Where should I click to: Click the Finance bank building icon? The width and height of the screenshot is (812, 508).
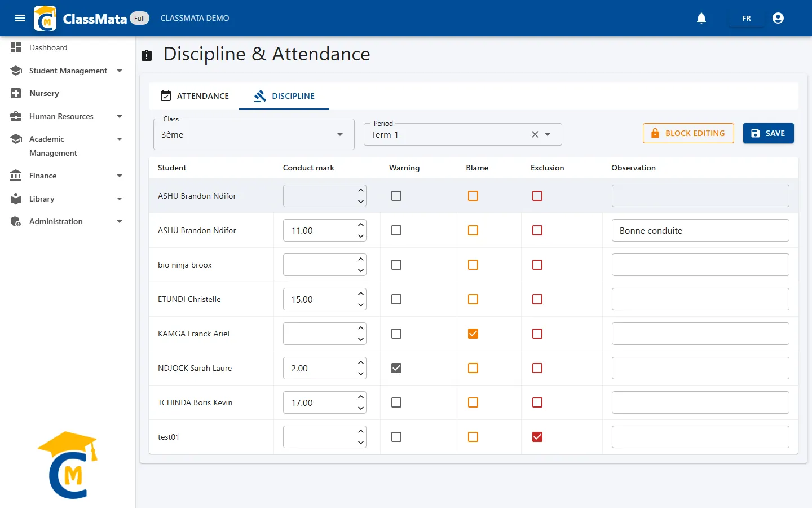point(16,176)
